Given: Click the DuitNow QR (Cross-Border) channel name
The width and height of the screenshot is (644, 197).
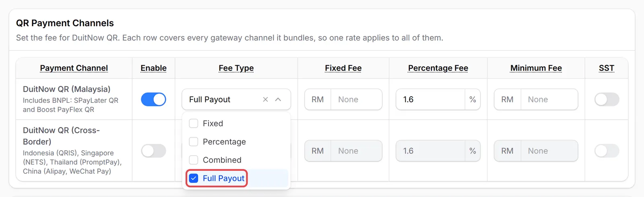Looking at the screenshot, I should (61, 136).
